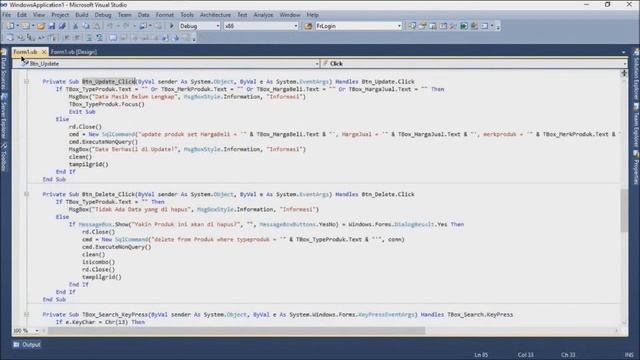This screenshot has height=360, width=640.
Task: Open the Help menu
Action: tap(312, 15)
